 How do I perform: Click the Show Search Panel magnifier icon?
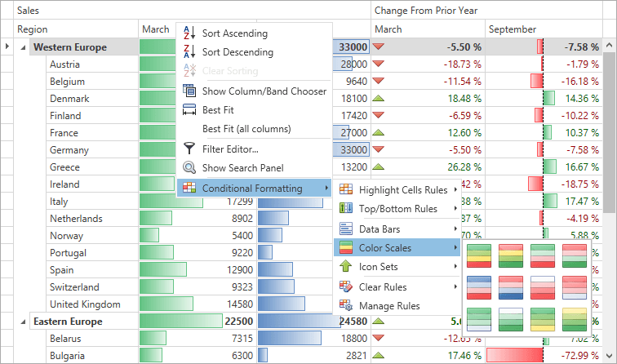(x=189, y=168)
